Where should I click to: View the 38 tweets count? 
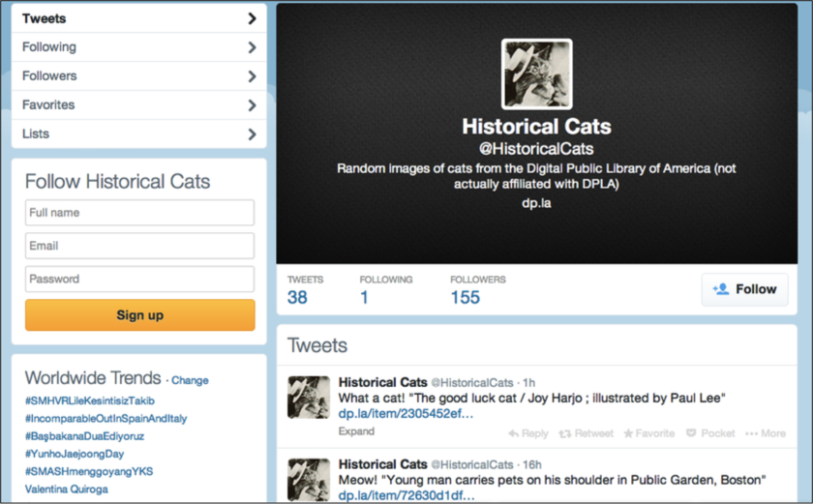(x=298, y=297)
